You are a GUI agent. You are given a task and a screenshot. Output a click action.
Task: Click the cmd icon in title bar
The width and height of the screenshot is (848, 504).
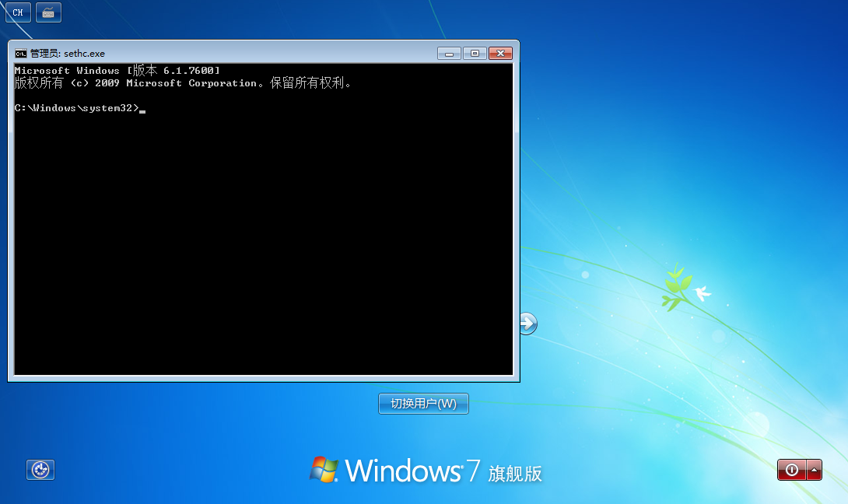click(x=21, y=54)
